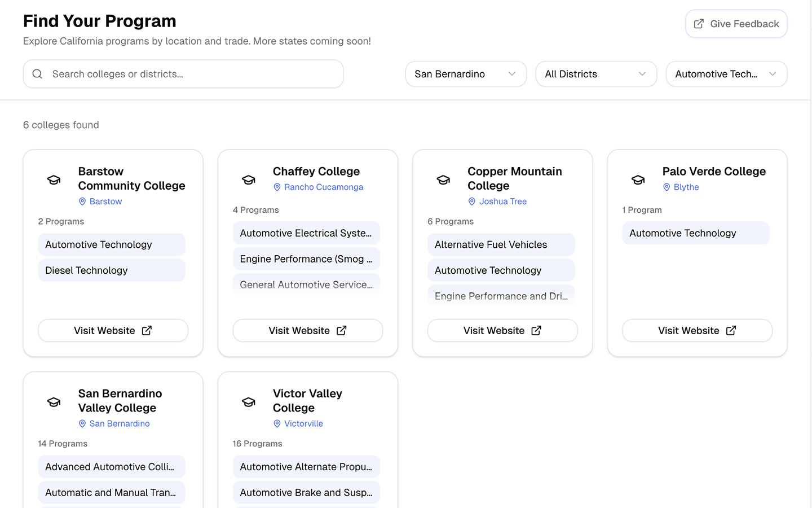This screenshot has height=508, width=812.
Task: Select the Diesel Technology program chip
Action: point(111,270)
